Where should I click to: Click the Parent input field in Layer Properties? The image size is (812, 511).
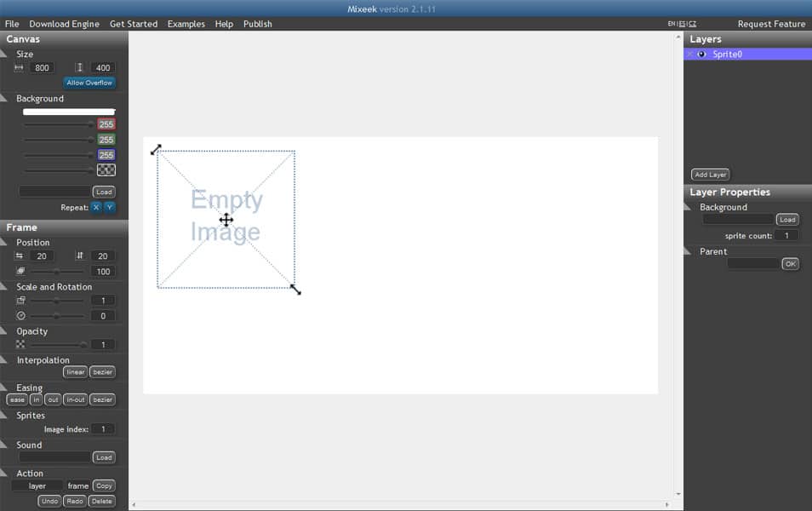[752, 263]
